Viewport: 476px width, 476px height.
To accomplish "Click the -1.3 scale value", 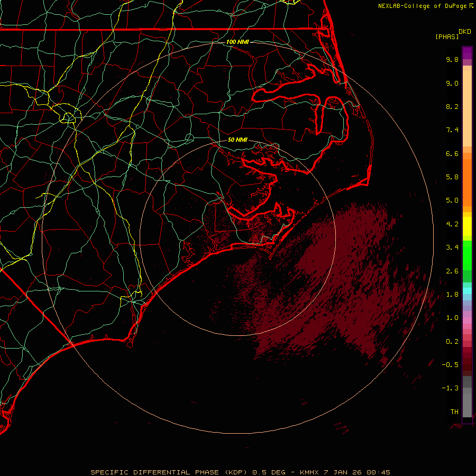I will point(450,388).
